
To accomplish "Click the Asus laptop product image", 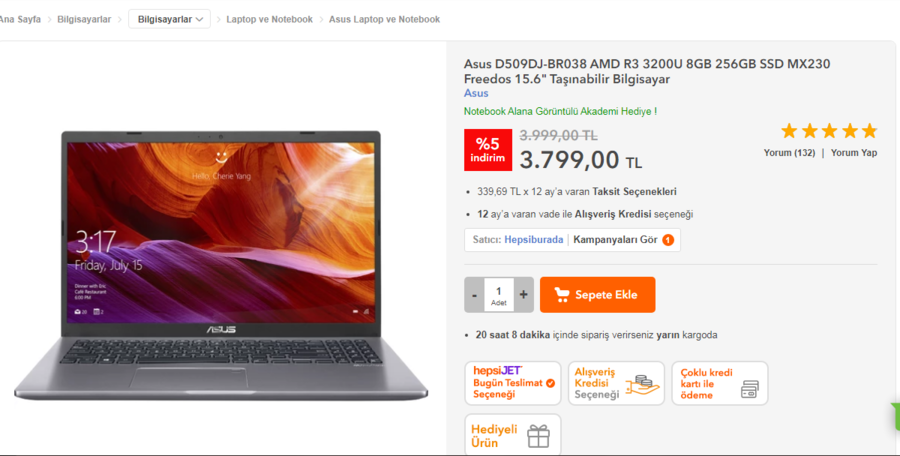I will click(x=221, y=265).
